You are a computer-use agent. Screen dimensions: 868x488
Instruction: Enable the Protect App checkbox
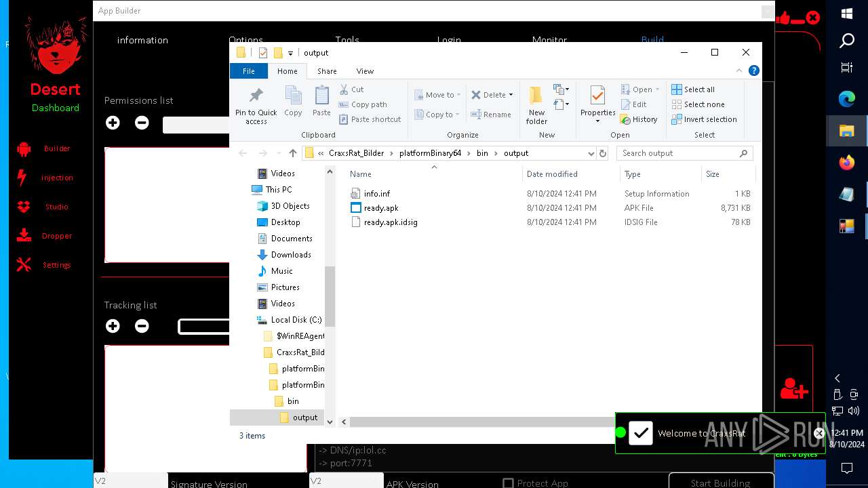[508, 483]
